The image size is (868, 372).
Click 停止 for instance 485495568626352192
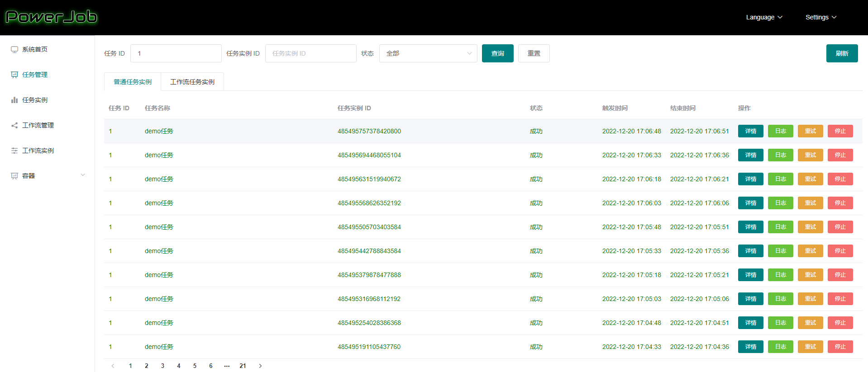[840, 203]
